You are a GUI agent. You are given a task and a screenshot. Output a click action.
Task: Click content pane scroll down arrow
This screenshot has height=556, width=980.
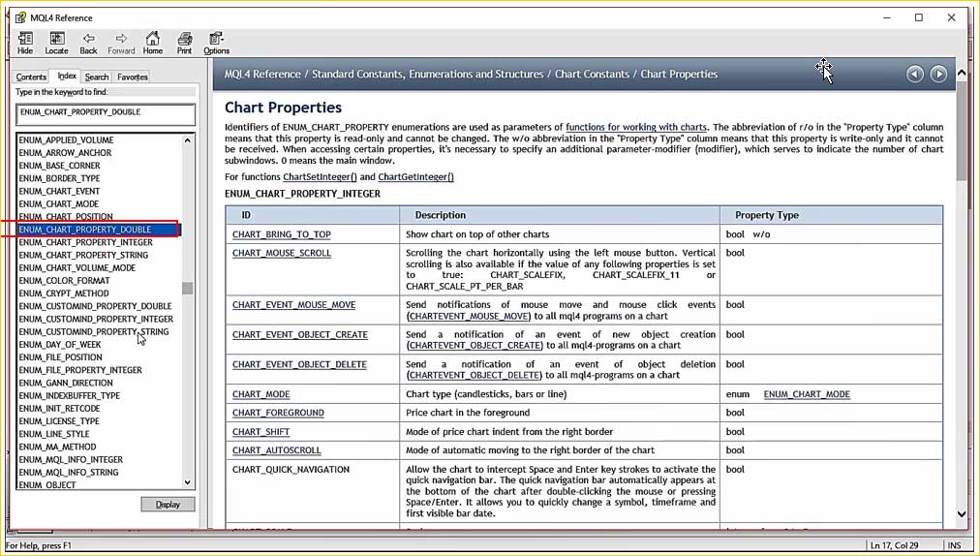pos(962,514)
